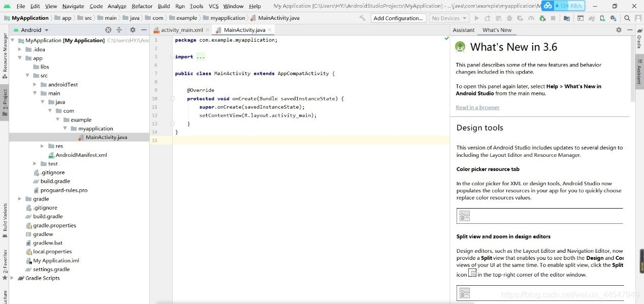
Task: Expand the test folder in tree
Action: pos(35,163)
